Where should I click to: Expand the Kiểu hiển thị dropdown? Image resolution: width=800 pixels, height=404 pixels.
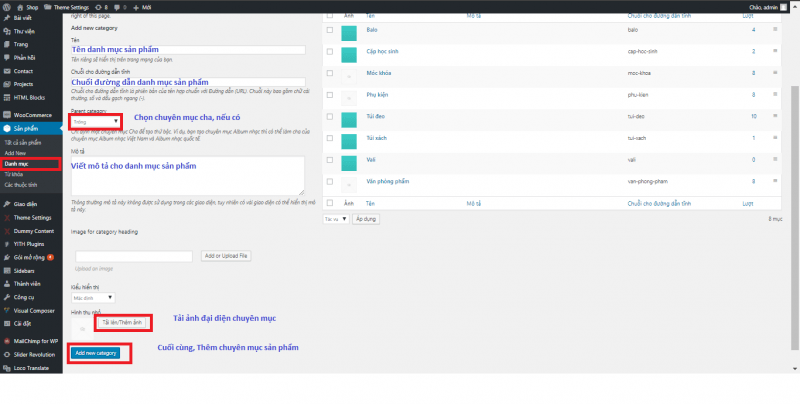(96, 298)
